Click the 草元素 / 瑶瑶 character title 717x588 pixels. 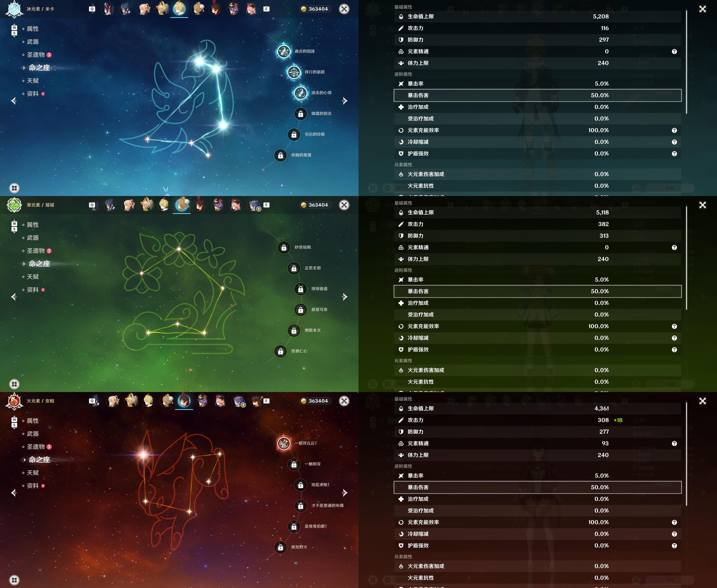coord(40,205)
